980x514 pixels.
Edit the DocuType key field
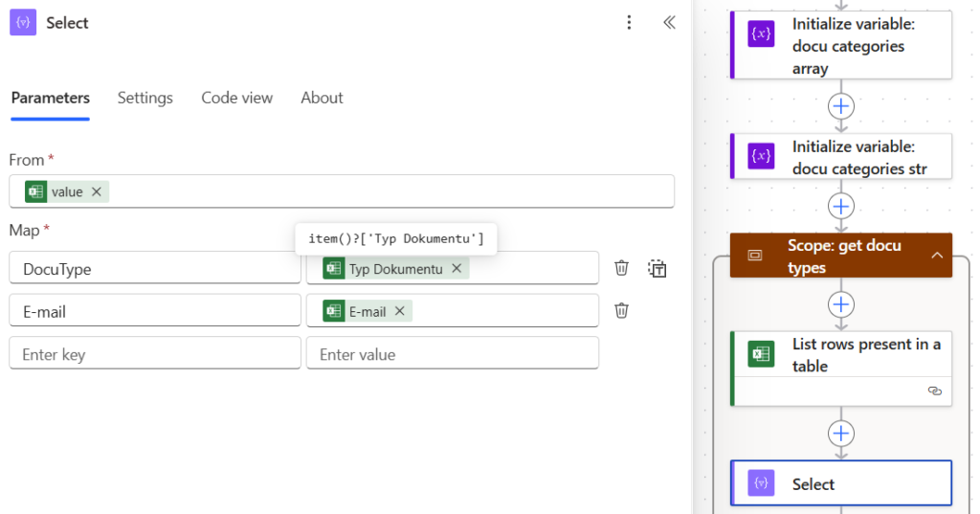click(x=155, y=269)
